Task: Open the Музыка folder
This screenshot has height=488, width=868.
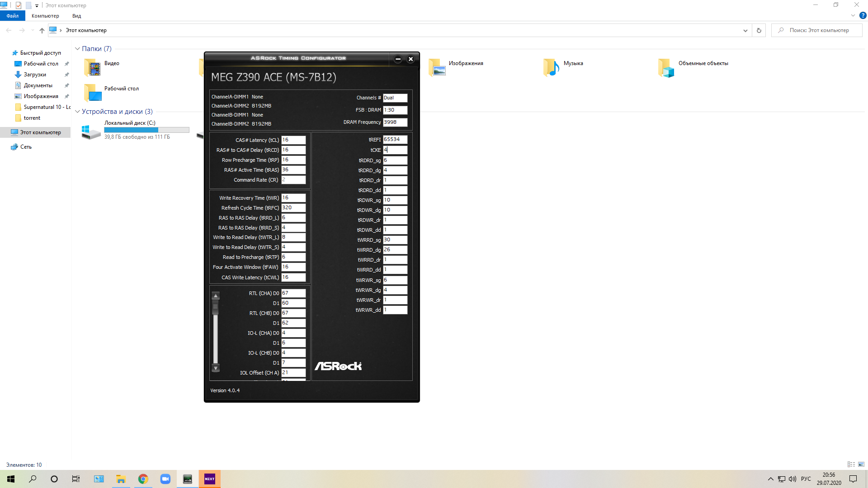Action: point(552,68)
